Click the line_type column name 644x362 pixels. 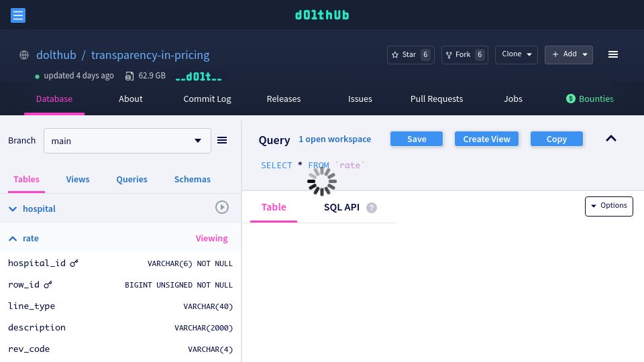click(32, 306)
